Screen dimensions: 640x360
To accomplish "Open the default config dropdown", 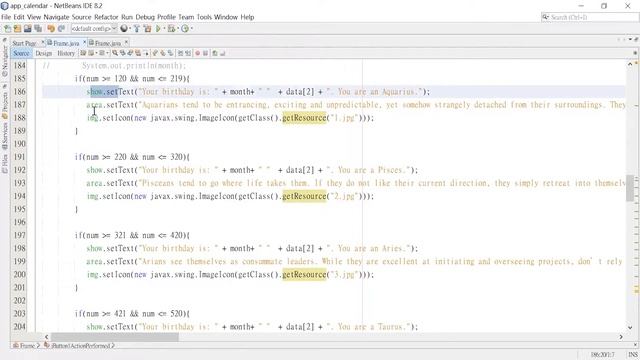I will point(94,29).
